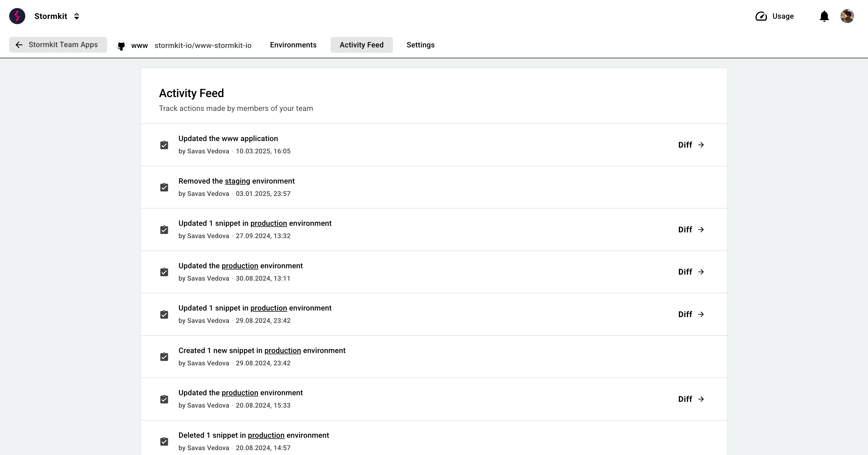Click the Activity Feed heading
The height and width of the screenshot is (455, 868).
click(x=191, y=93)
